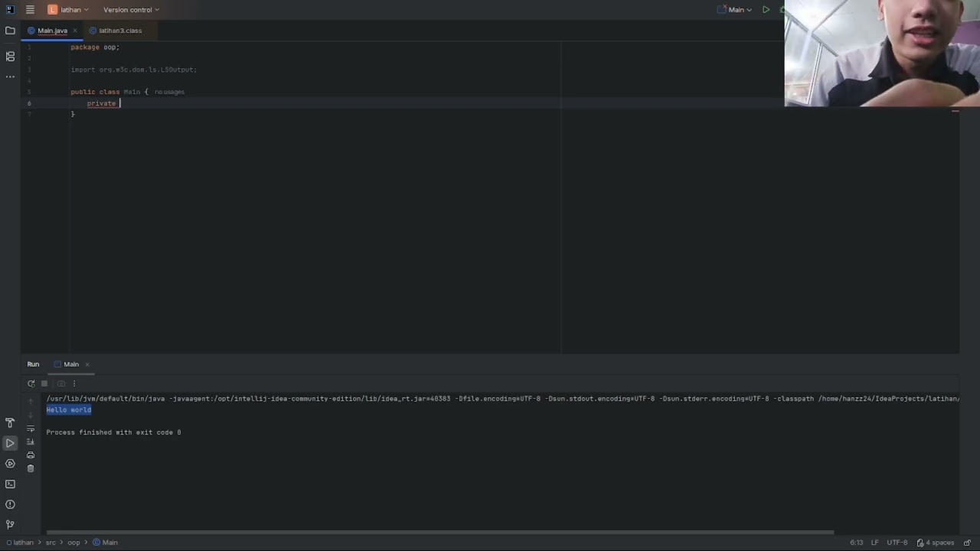Close the Main run tab
The height and width of the screenshot is (551, 980).
[x=87, y=364]
